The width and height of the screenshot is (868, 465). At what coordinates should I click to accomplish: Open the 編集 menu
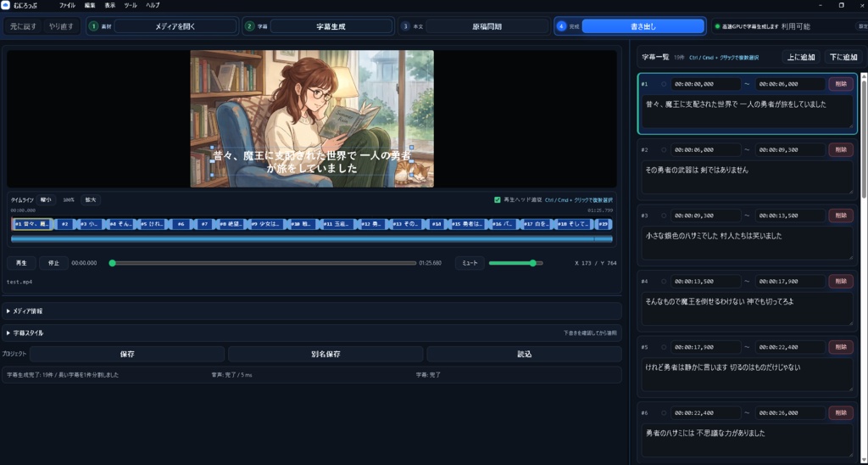tap(90, 5)
